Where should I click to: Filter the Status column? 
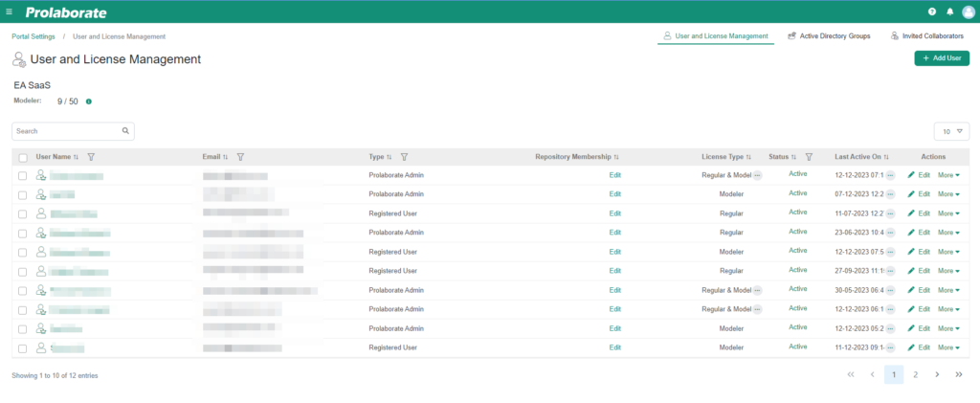[x=809, y=157]
